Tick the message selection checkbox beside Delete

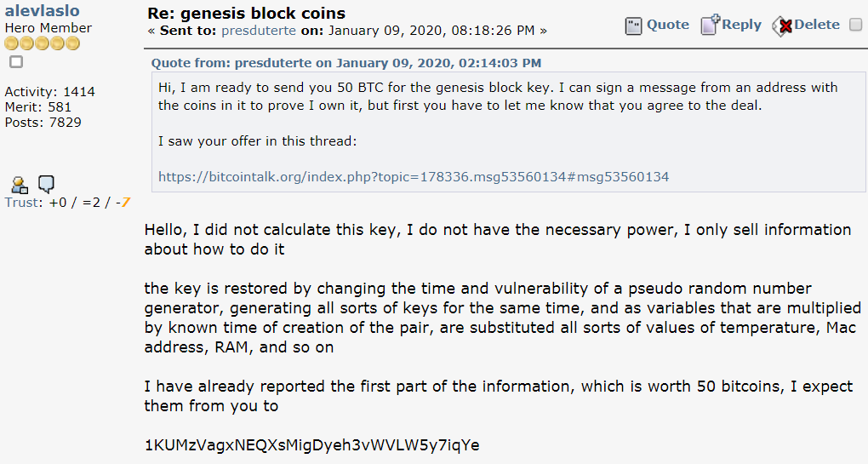[x=856, y=25]
